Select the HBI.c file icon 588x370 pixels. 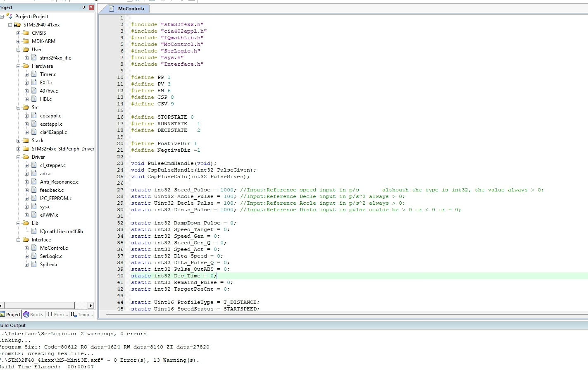pos(34,99)
